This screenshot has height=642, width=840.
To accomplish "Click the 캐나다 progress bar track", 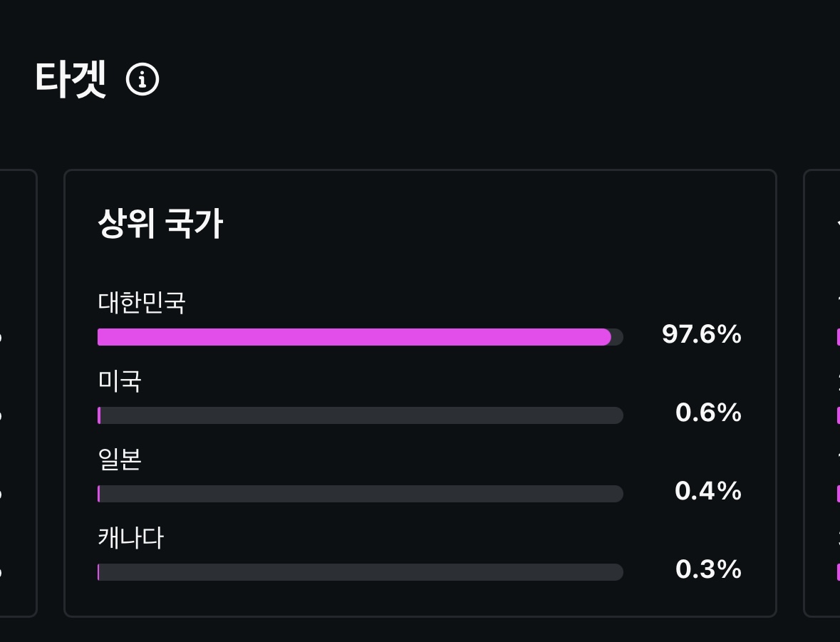I will point(361,571).
